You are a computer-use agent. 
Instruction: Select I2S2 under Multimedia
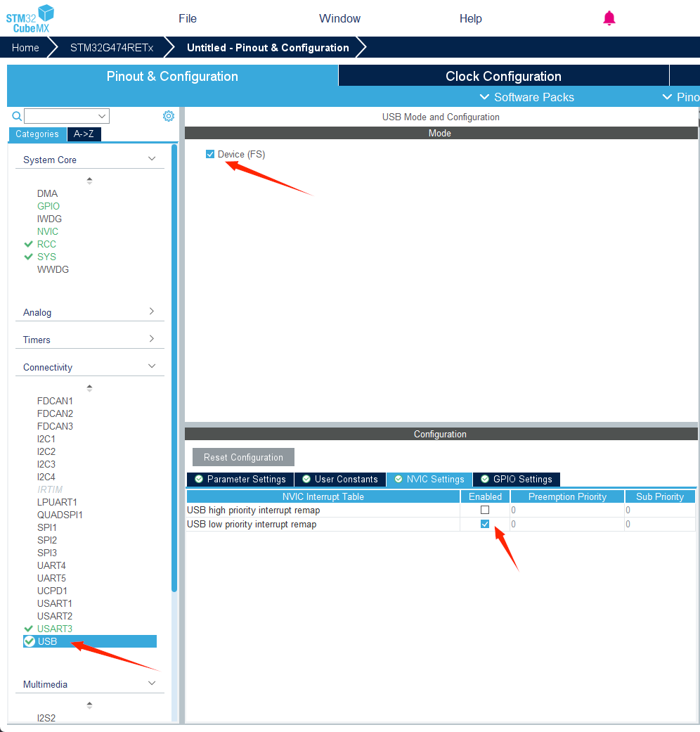[46, 717]
